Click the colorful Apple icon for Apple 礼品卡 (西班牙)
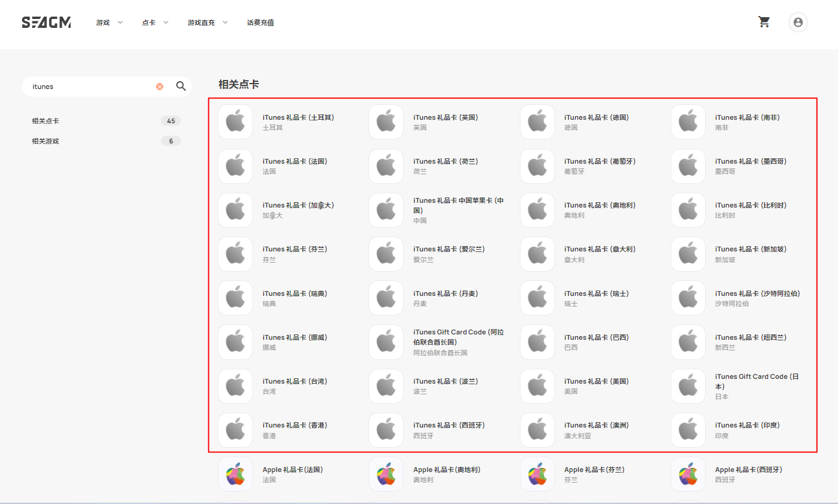This screenshot has height=504, width=838. pos(688,474)
